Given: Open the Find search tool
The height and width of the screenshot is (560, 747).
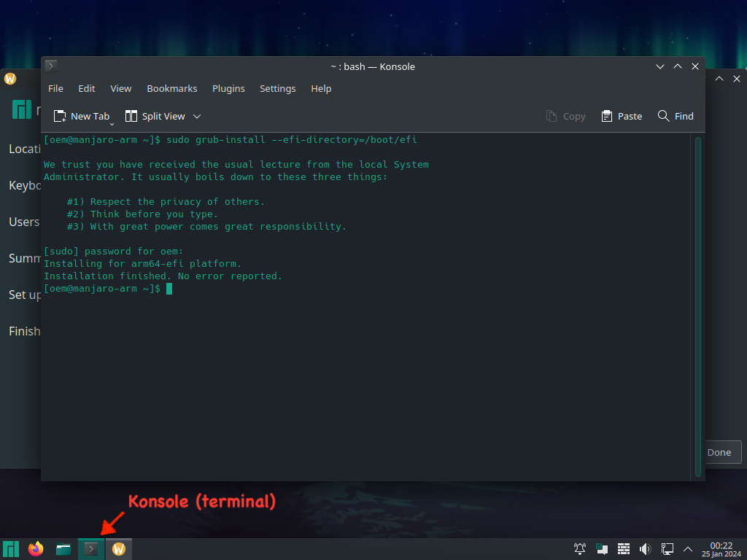Looking at the screenshot, I should coord(676,116).
